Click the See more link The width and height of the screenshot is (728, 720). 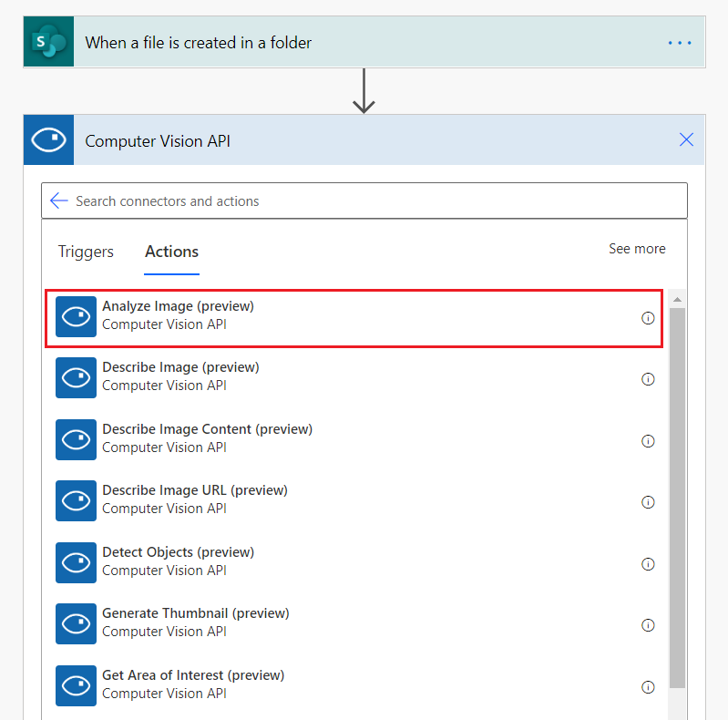637,249
